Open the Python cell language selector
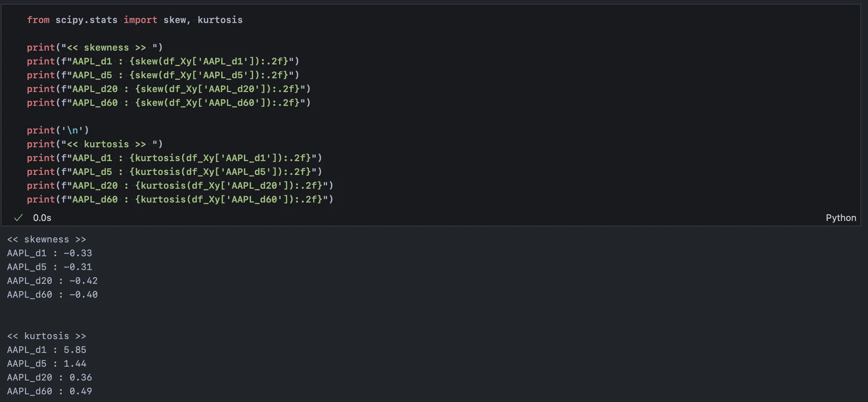This screenshot has height=402, width=868. coord(840,218)
